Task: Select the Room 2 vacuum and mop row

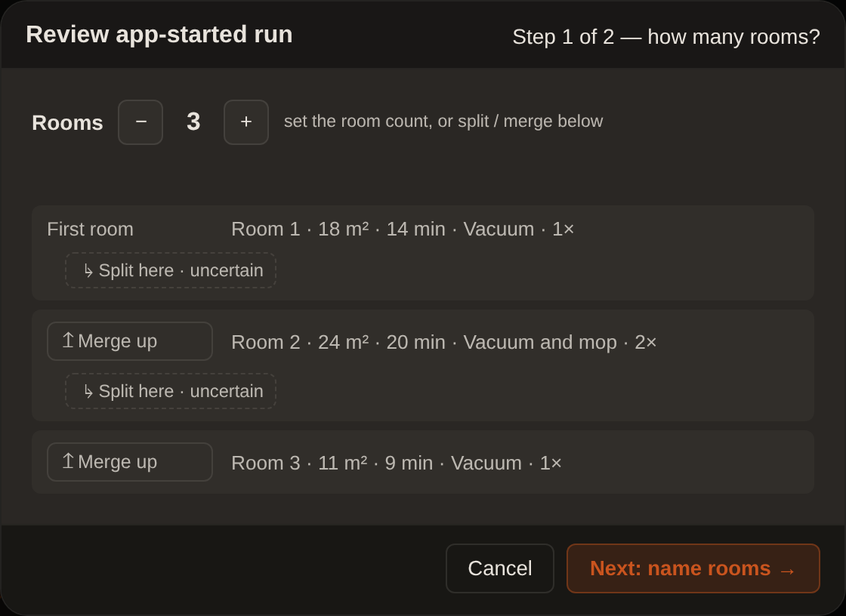Action: (443, 343)
